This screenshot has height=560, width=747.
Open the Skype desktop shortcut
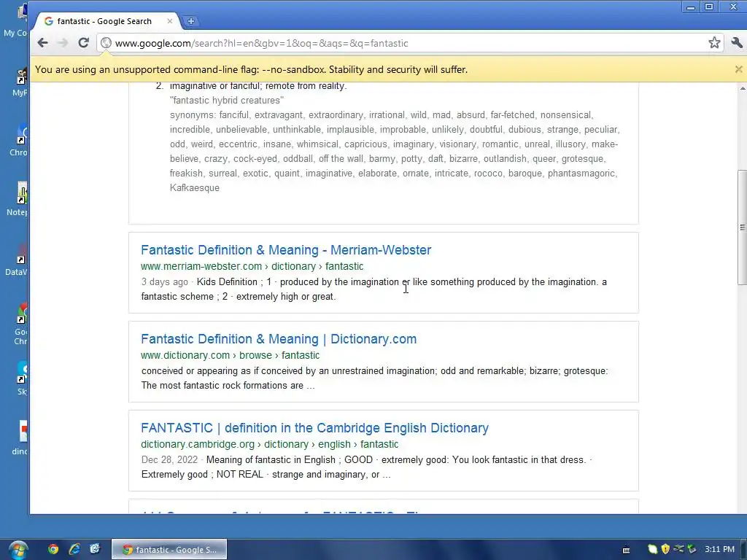[x=21, y=378]
